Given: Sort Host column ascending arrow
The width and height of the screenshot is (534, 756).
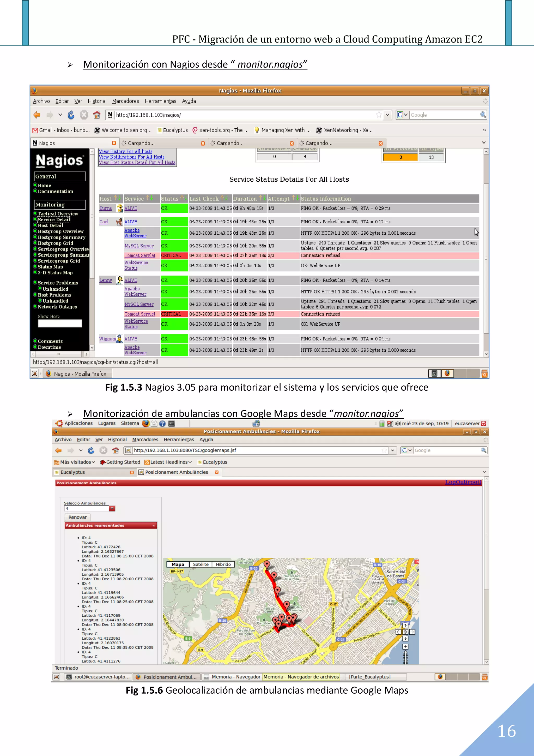Looking at the screenshot, I should click(x=116, y=198).
